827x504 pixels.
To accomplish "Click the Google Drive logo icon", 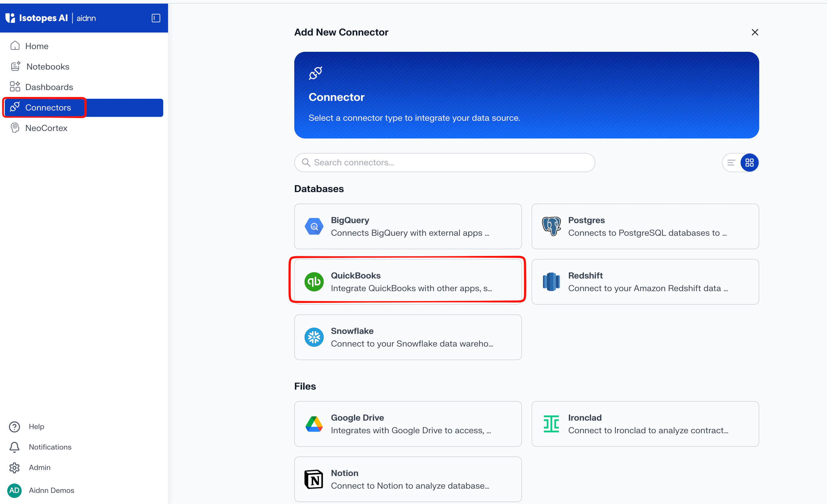I will point(314,424).
